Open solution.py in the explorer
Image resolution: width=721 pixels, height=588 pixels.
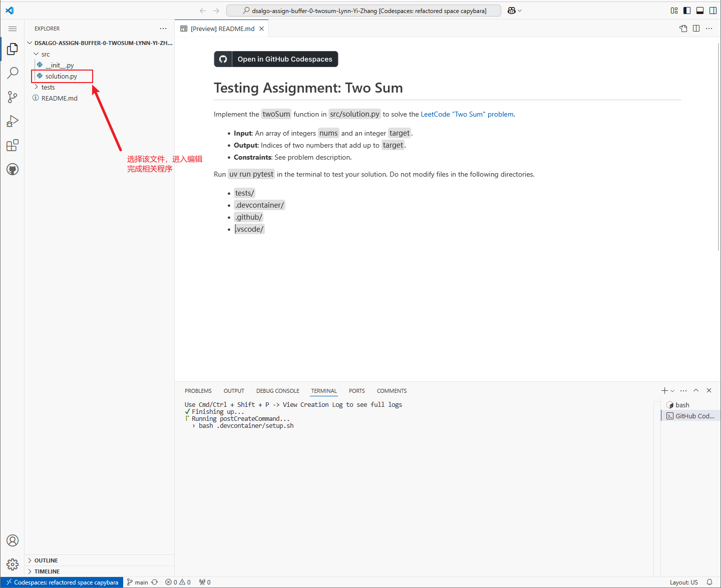(x=61, y=77)
